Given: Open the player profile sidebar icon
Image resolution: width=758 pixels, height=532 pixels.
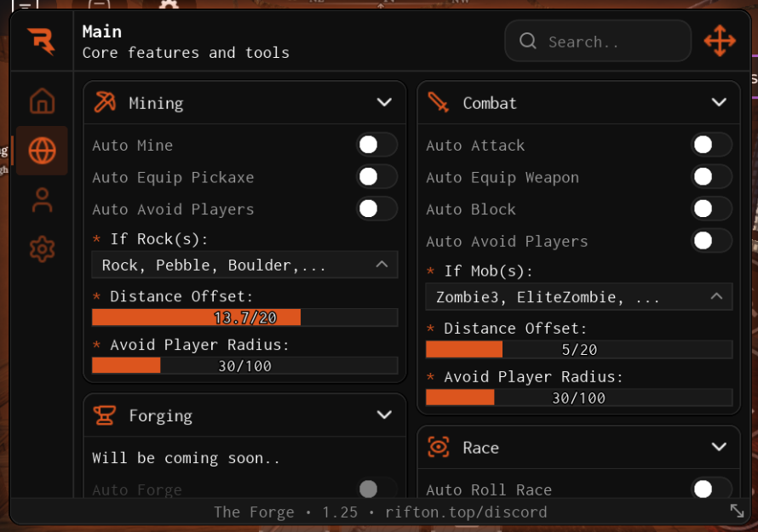Looking at the screenshot, I should tap(42, 200).
